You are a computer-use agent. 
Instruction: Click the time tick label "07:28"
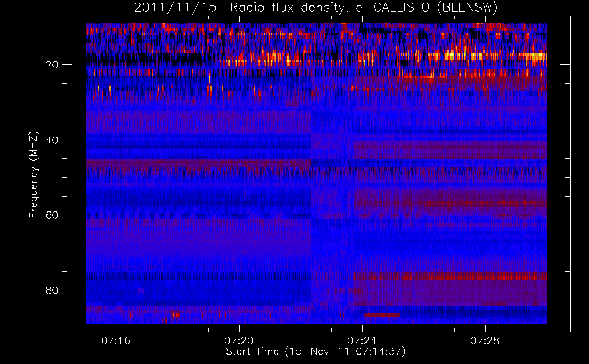pos(485,341)
